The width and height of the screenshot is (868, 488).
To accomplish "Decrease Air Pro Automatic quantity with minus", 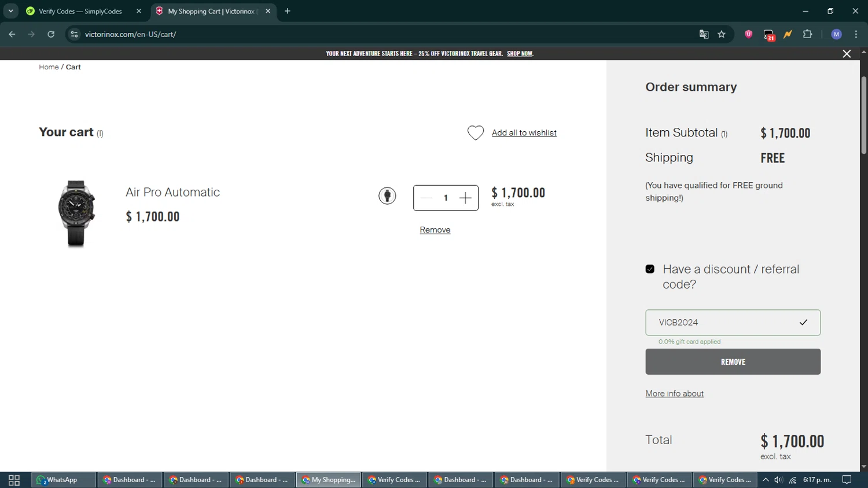I will tap(426, 198).
